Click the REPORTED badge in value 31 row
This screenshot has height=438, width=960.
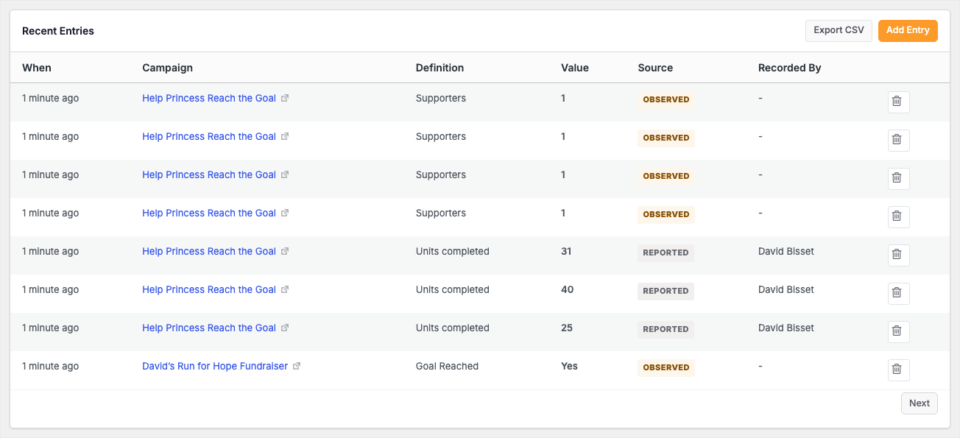666,252
